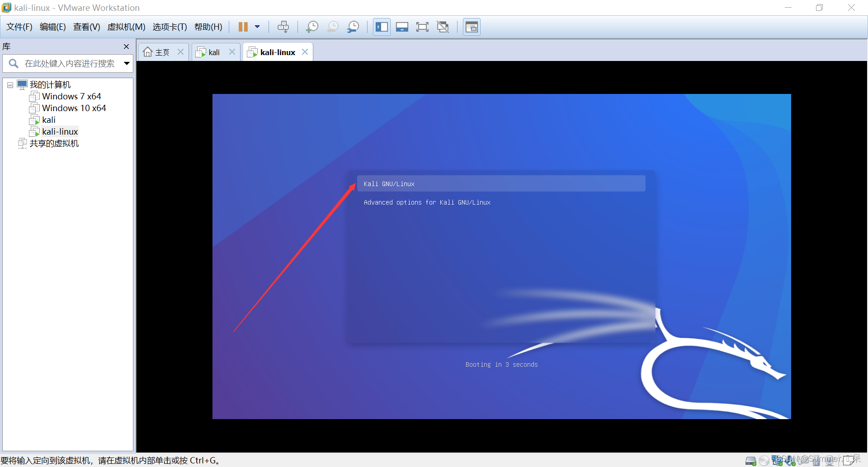The height and width of the screenshot is (467, 868).
Task: Click the Windows 10 x64 VM icon
Action: coord(34,108)
